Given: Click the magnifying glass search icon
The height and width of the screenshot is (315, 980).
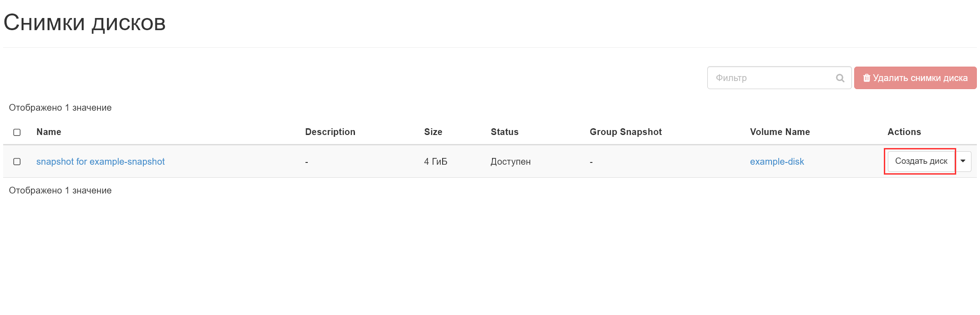Looking at the screenshot, I should pyautogui.click(x=840, y=77).
